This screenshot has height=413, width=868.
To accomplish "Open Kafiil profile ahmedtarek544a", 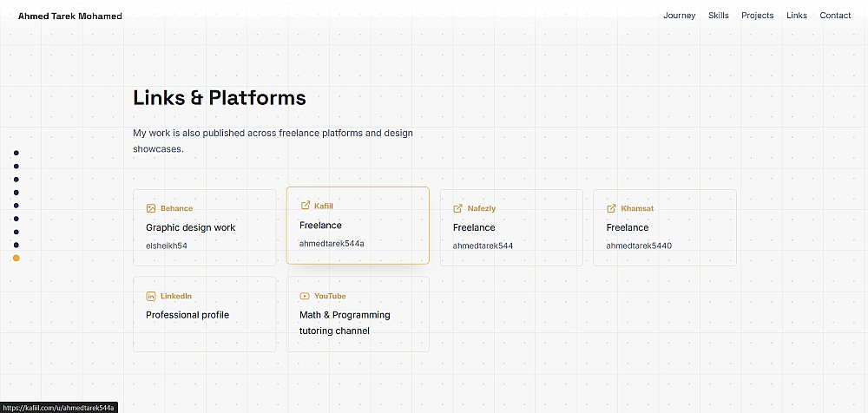I will tap(358, 226).
